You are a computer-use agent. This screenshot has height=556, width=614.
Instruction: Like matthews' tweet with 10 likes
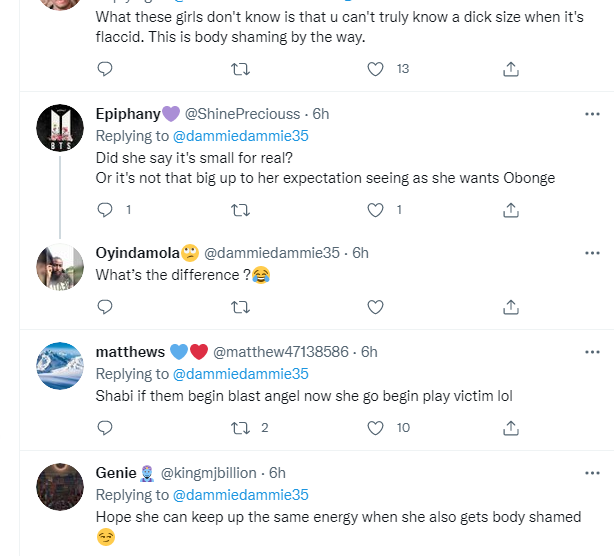(376, 428)
